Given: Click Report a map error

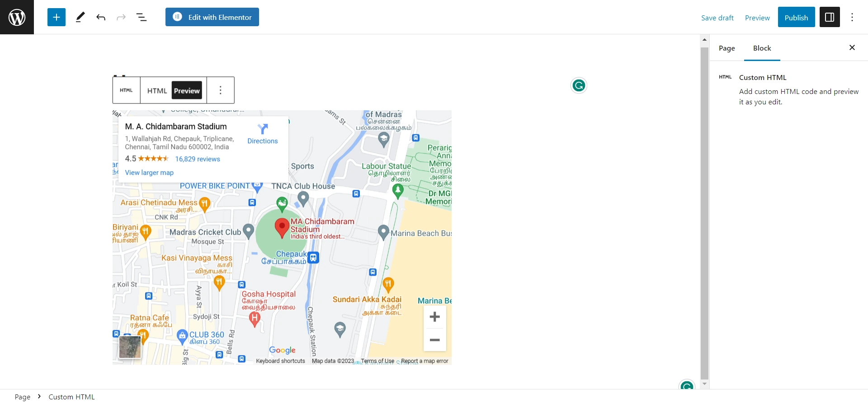Looking at the screenshot, I should (x=425, y=361).
